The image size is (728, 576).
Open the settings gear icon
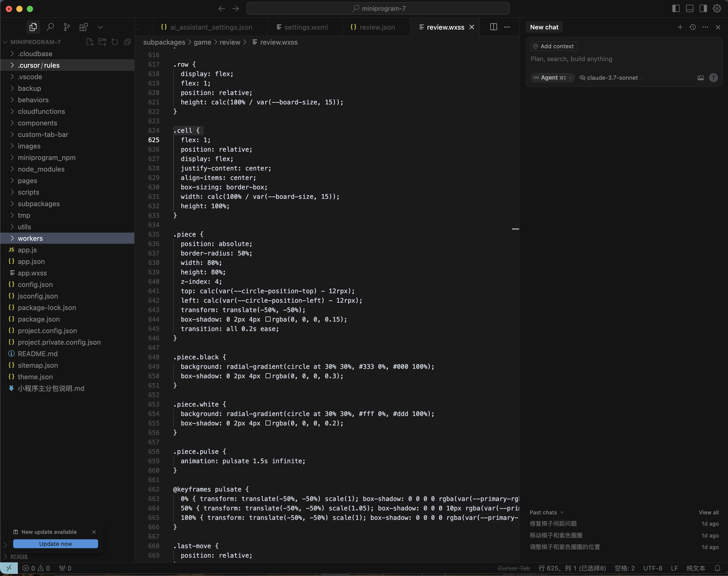(x=717, y=8)
